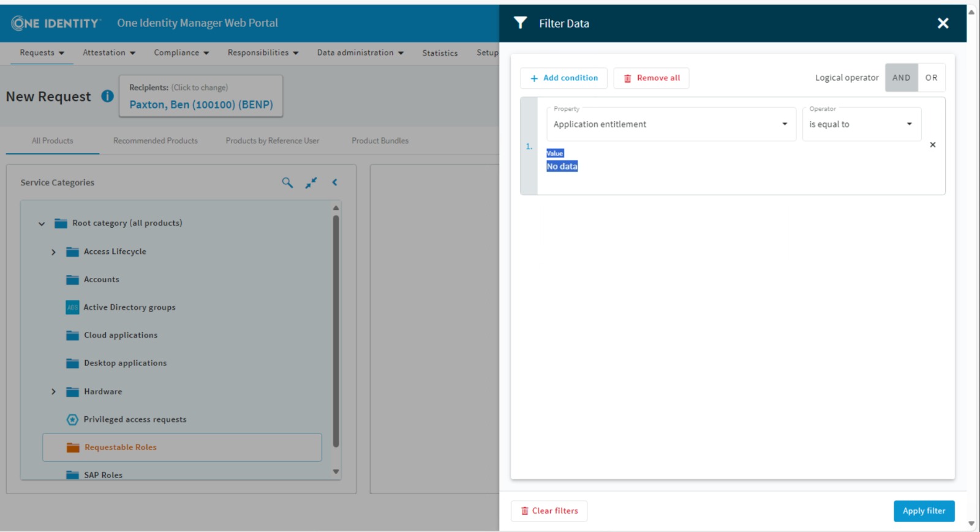Click the Remove all button
Image resolution: width=980 pixels, height=532 pixels.
click(651, 78)
